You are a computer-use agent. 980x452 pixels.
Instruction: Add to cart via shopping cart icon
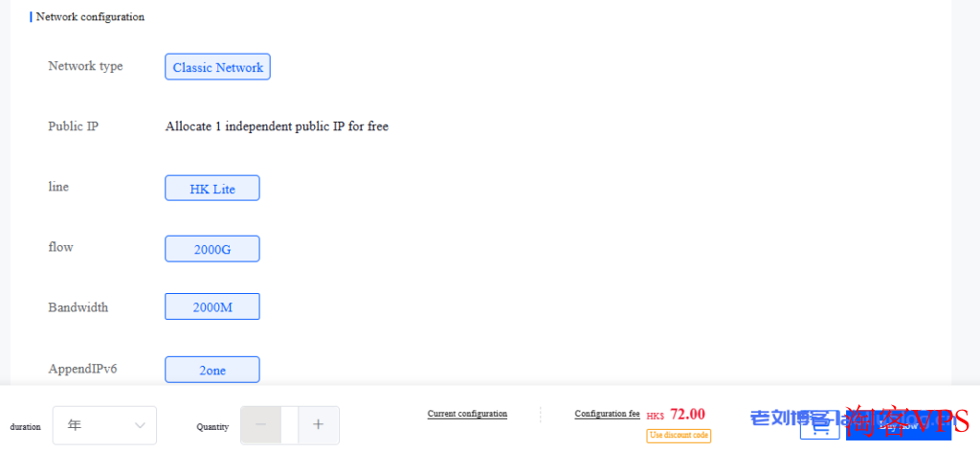819,426
